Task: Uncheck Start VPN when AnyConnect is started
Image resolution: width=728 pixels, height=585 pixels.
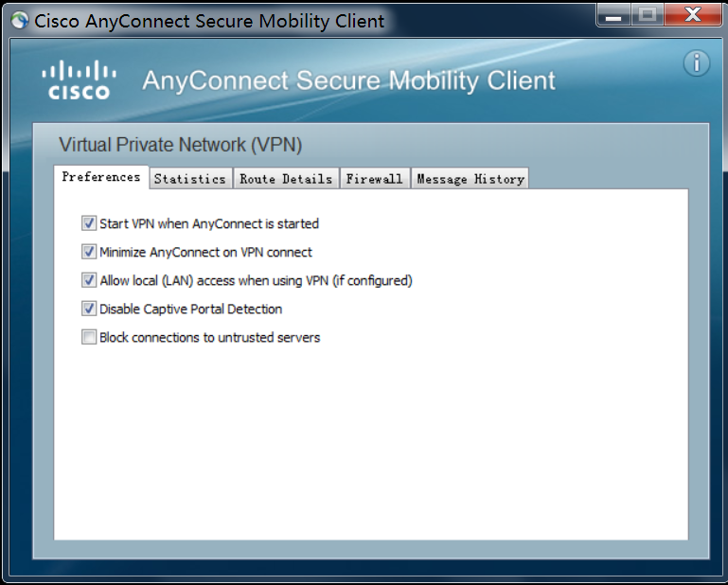Action: click(89, 223)
